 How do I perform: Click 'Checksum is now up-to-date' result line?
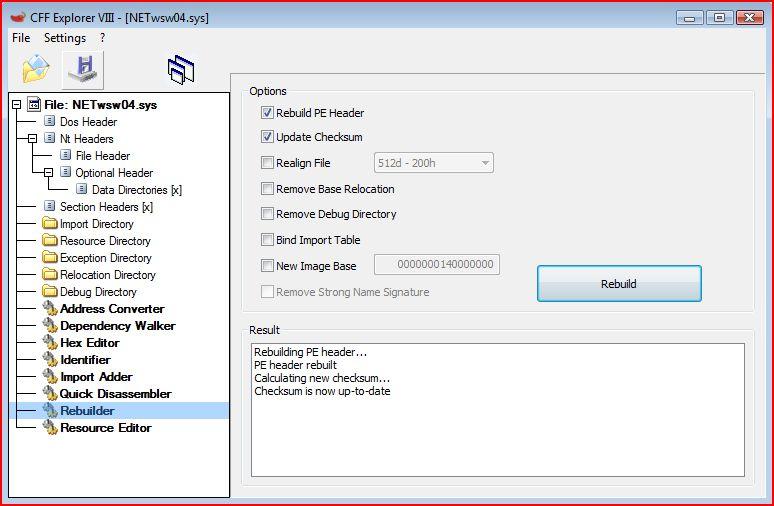pyautogui.click(x=322, y=391)
